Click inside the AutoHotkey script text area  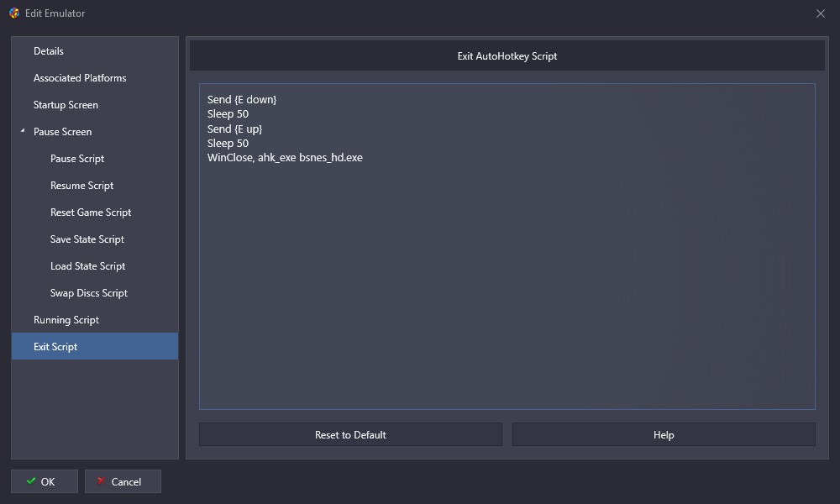507,246
